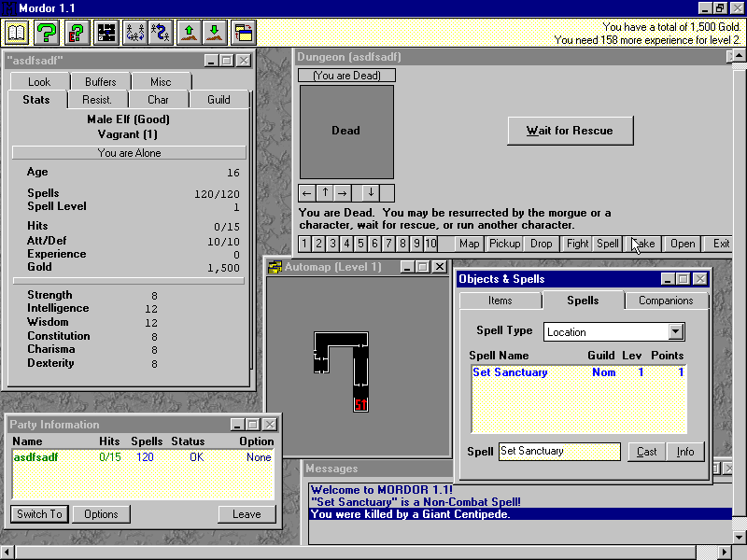Click the move forward up arrow button
This screenshot has width=747, height=560.
325,193
